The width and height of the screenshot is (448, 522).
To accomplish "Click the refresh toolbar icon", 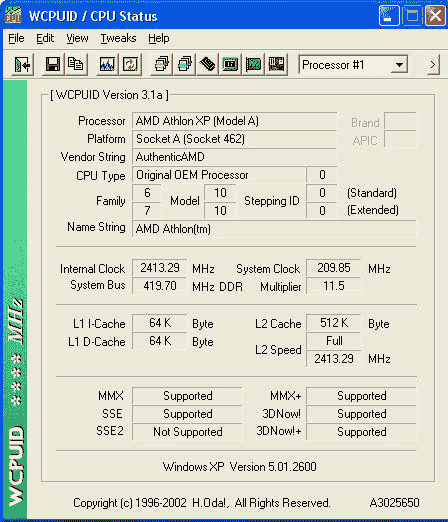I will click(130, 64).
